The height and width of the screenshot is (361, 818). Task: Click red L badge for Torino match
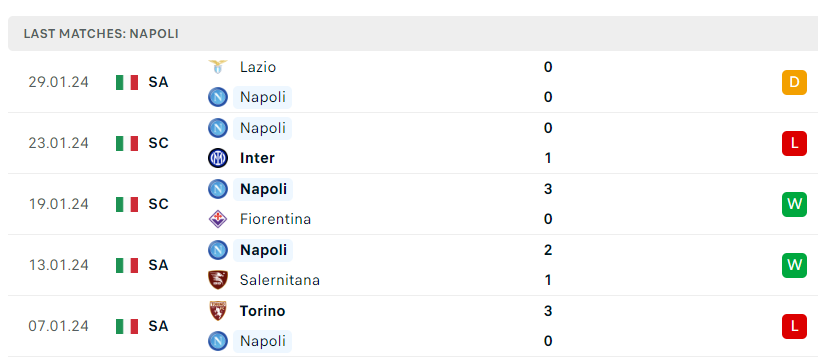[794, 327]
